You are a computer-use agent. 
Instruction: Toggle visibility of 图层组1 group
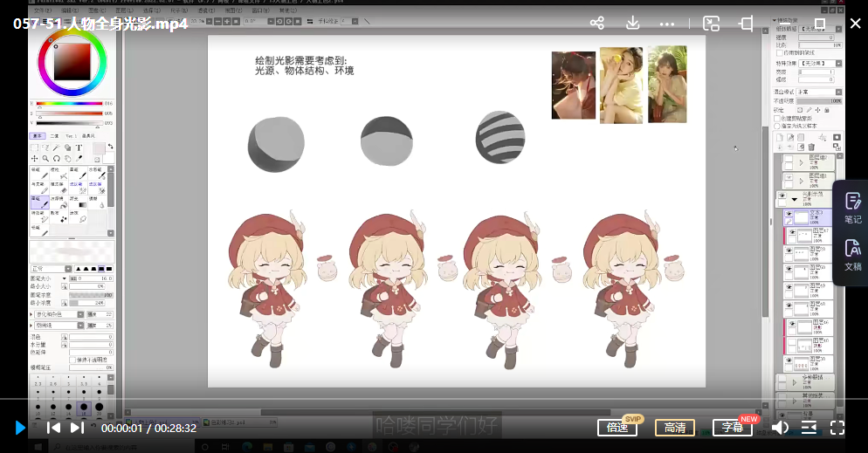coord(788,177)
